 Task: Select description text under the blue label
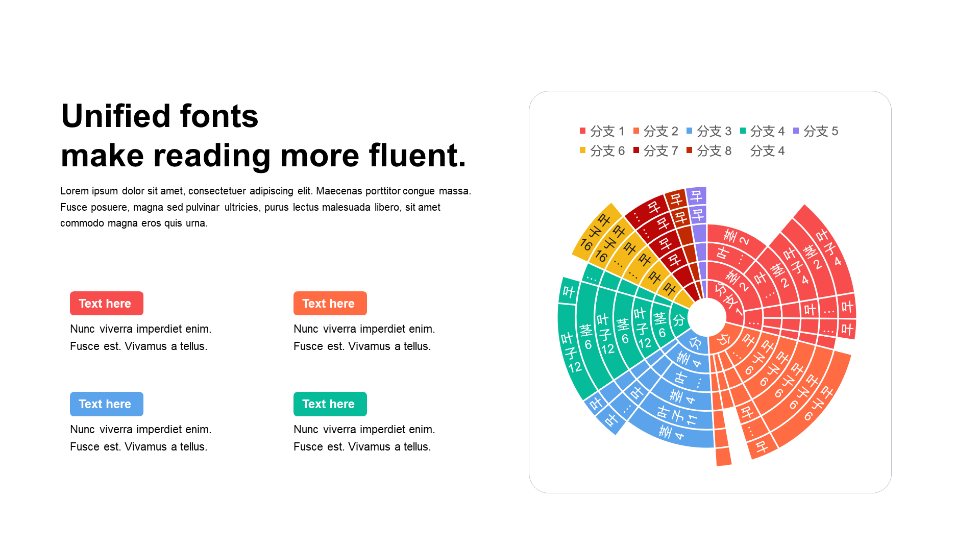coord(140,438)
